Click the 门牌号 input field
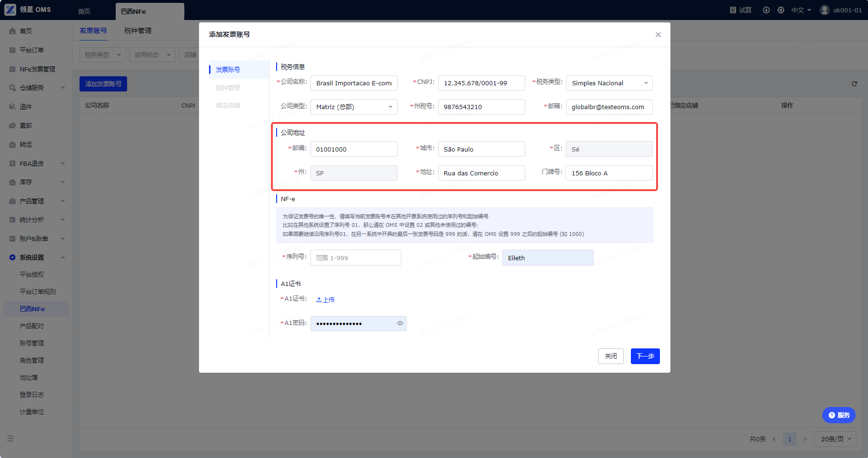 [x=609, y=173]
